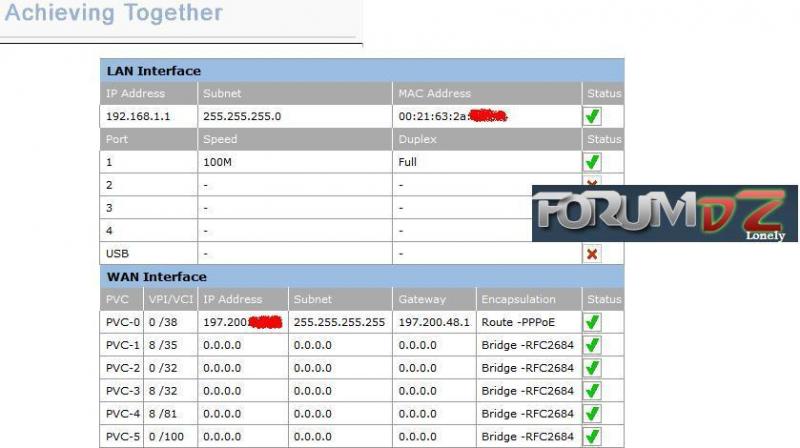Click the LAN IP address 192.168.1.1

pyautogui.click(x=138, y=116)
